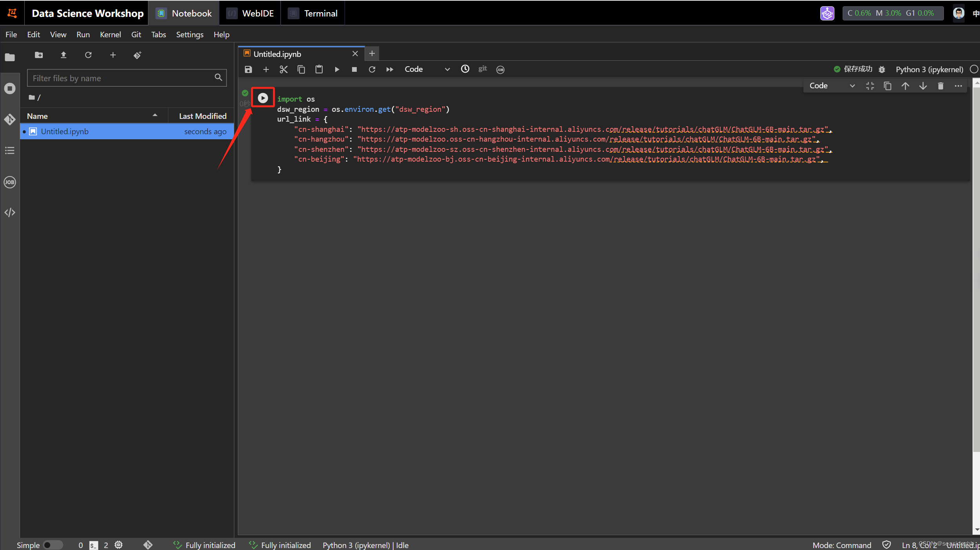Image resolution: width=980 pixels, height=550 pixels.
Task: Move the cell down
Action: click(x=923, y=86)
